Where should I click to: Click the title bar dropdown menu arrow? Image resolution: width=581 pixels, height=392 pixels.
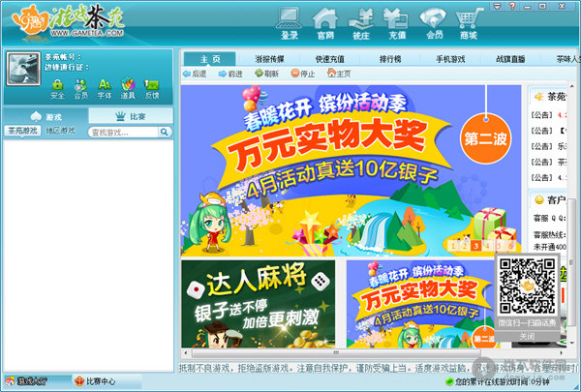point(497,6)
